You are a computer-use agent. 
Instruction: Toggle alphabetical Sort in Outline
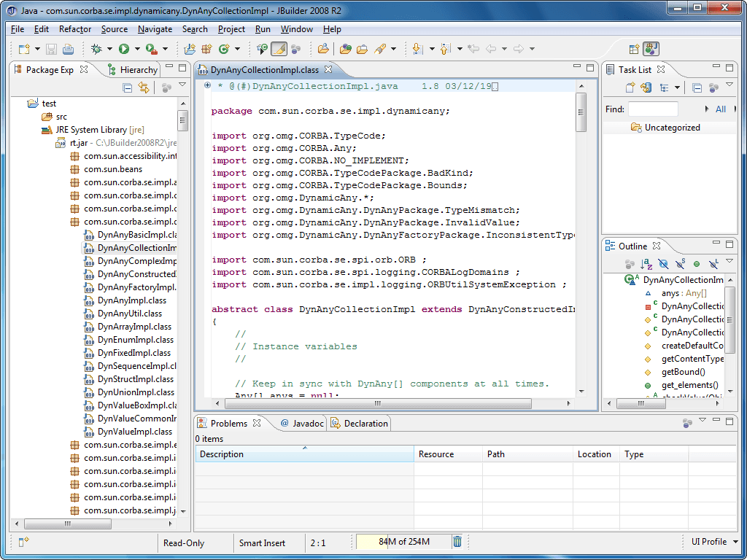646,263
